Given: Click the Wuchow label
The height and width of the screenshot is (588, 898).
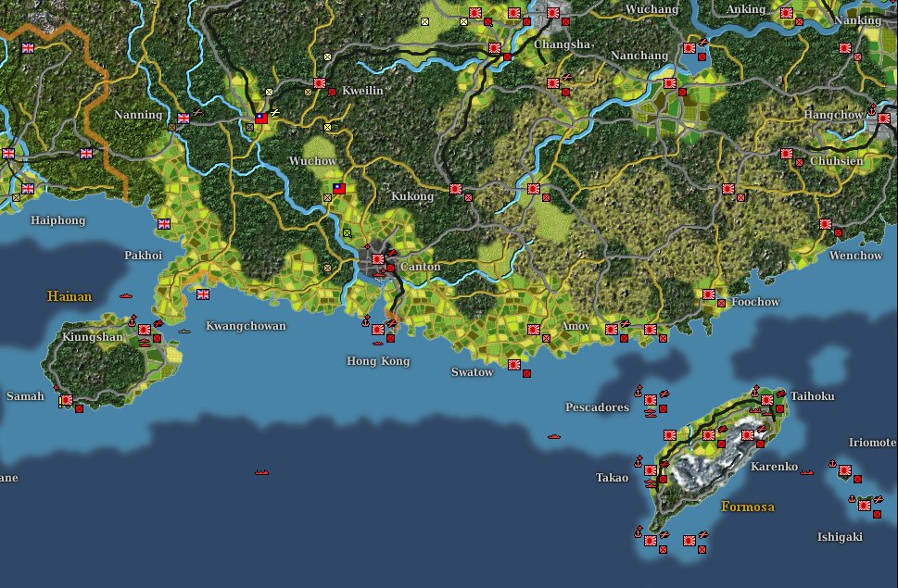Looking at the screenshot, I should (312, 161).
